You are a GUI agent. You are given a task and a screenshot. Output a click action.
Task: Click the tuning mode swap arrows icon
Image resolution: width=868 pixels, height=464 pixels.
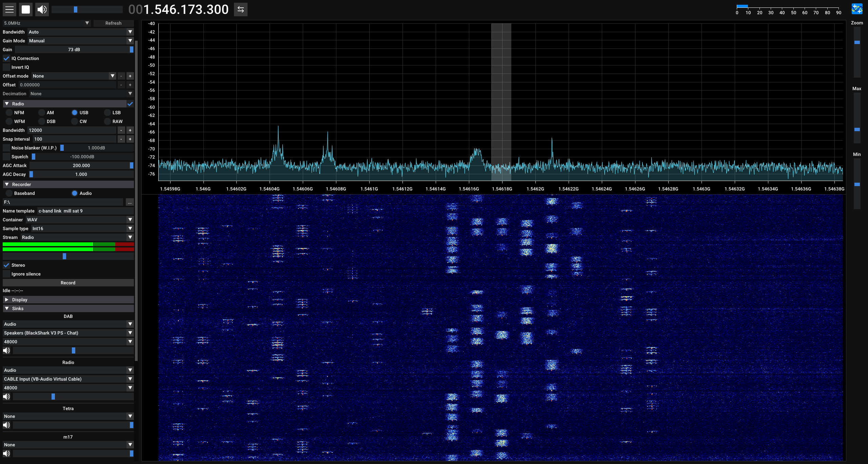click(x=241, y=9)
